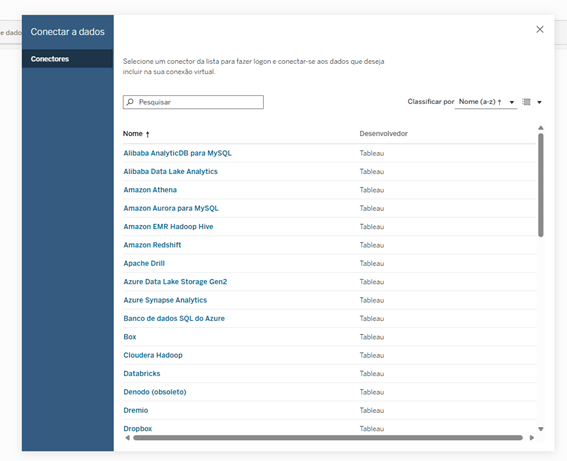Click the scroll right arrow

[532, 437]
